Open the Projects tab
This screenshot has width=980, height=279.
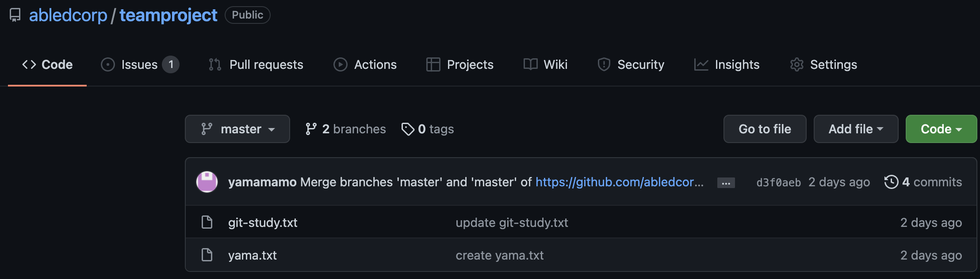click(460, 64)
